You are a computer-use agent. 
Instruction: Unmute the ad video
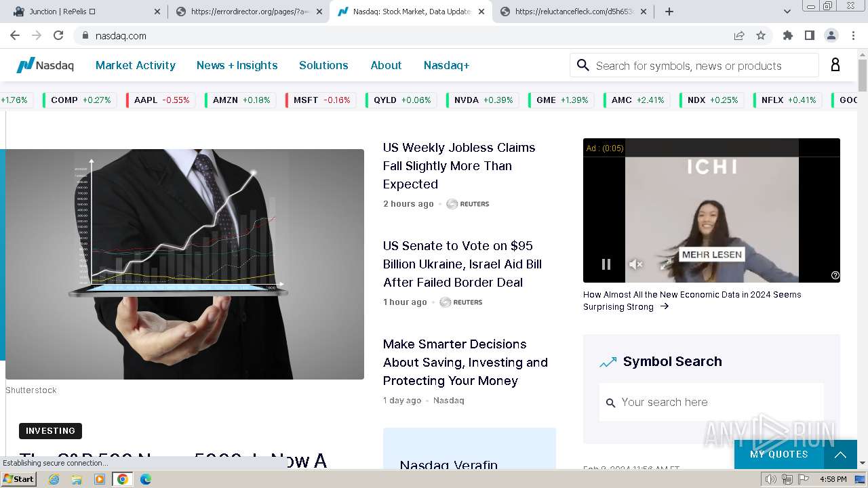coord(635,264)
